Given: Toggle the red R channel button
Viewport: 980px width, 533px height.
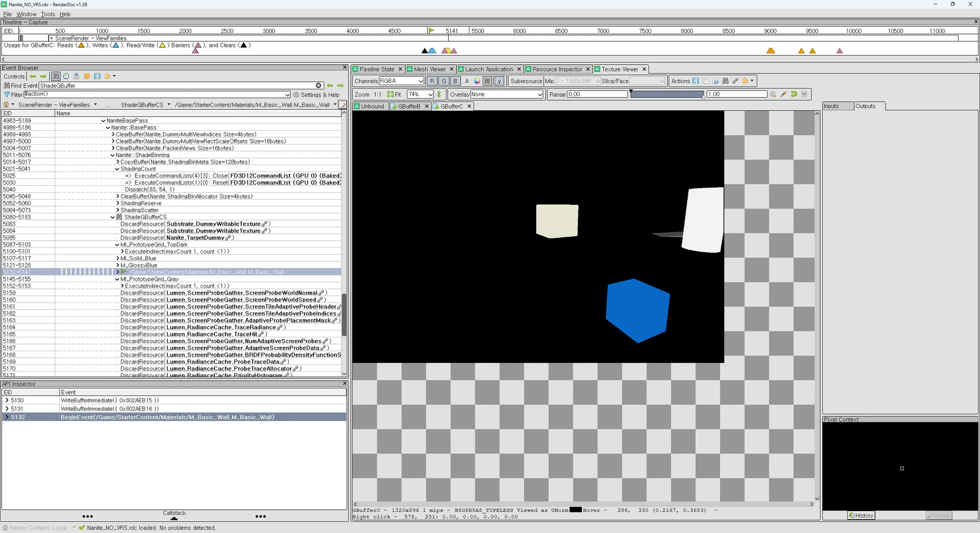Looking at the screenshot, I should pyautogui.click(x=432, y=81).
